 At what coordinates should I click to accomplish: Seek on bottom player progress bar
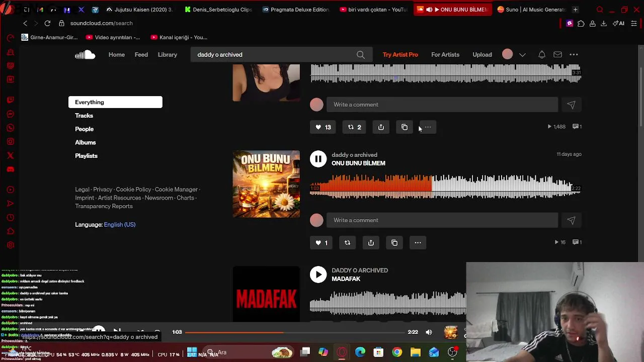(296, 332)
